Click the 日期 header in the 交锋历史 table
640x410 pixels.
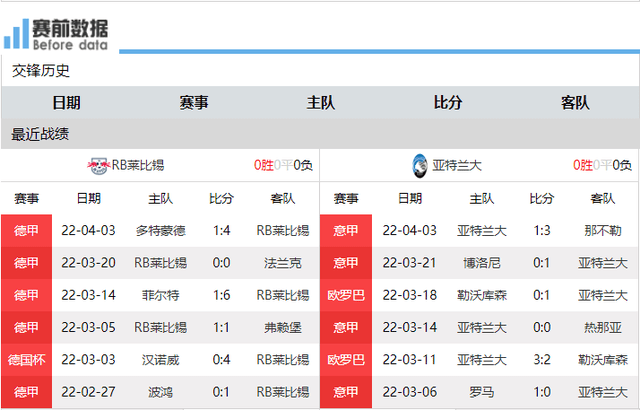67,102
